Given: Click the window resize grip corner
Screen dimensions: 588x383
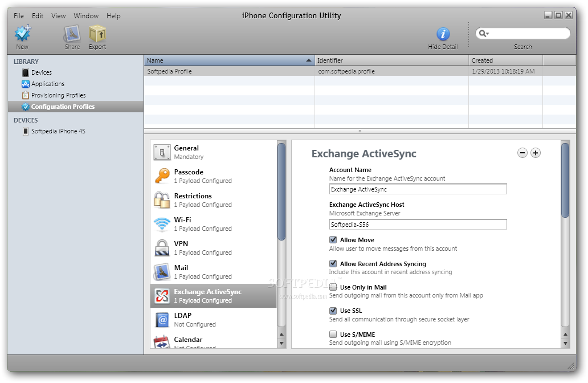Looking at the screenshot, I should pos(572,366).
